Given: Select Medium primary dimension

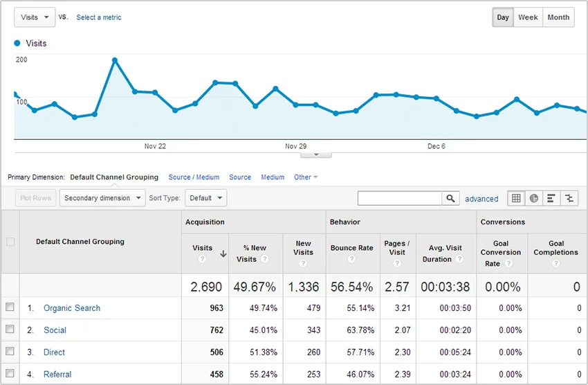Looking at the screenshot, I should tap(273, 177).
